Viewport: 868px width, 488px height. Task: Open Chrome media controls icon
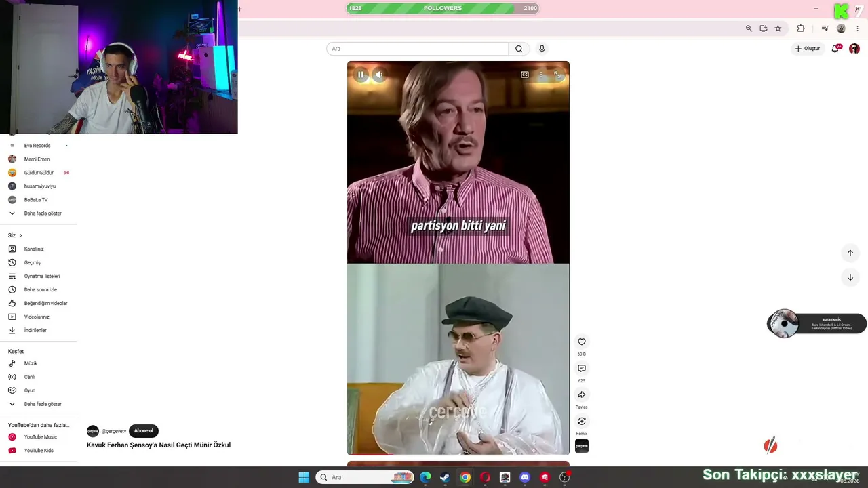(x=825, y=28)
